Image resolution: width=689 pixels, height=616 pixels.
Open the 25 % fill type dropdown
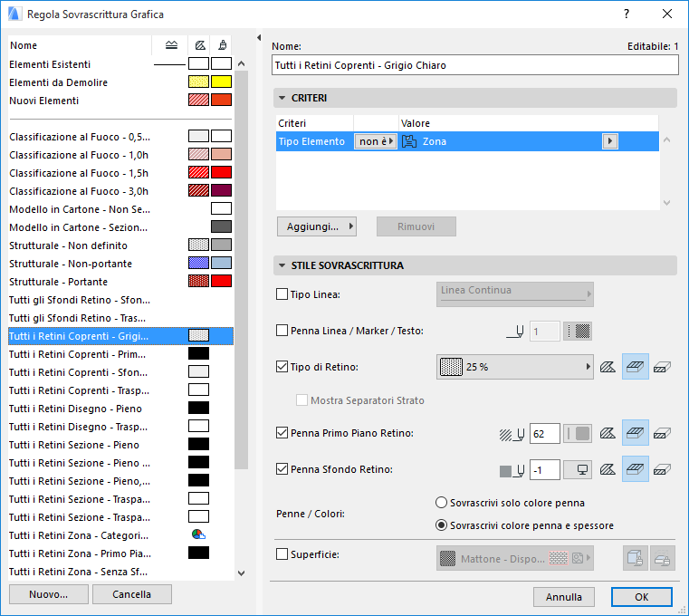click(514, 367)
